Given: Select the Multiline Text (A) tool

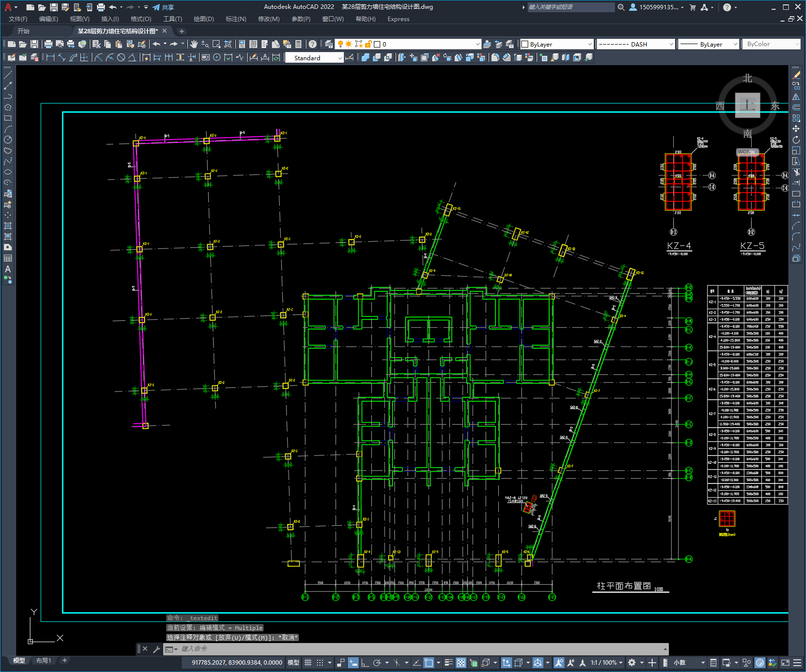Looking at the screenshot, I should (8, 269).
